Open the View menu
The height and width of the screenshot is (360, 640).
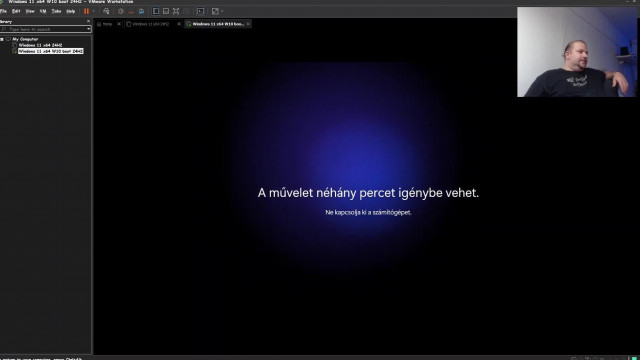point(30,11)
